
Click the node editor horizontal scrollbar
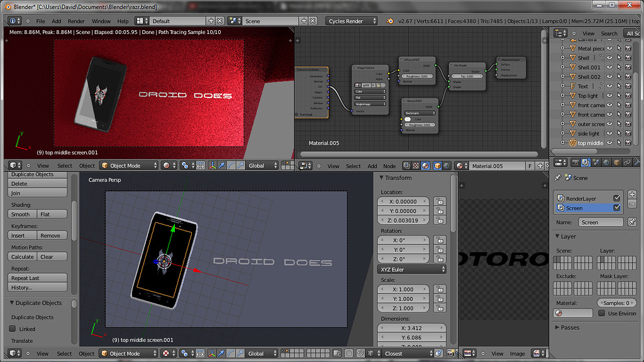pyautogui.click(x=419, y=154)
